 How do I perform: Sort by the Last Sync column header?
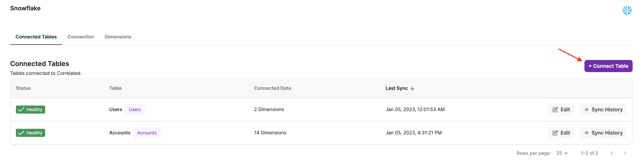pyautogui.click(x=396, y=88)
